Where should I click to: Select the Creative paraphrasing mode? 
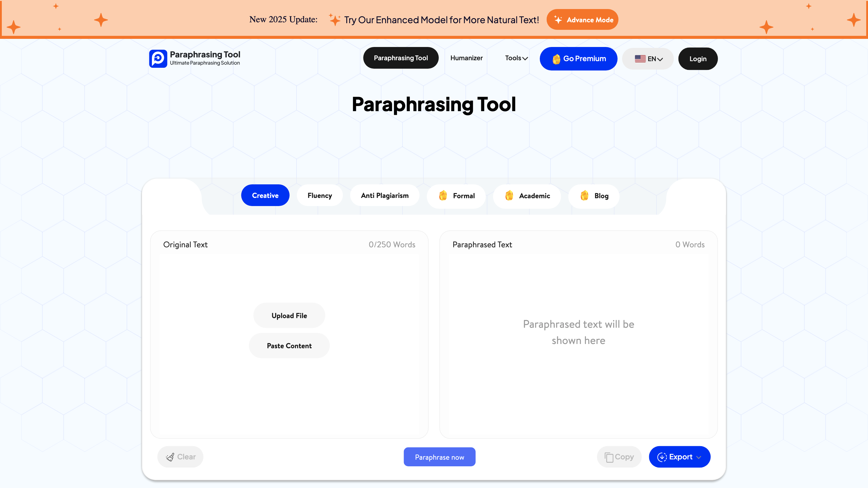265,195
